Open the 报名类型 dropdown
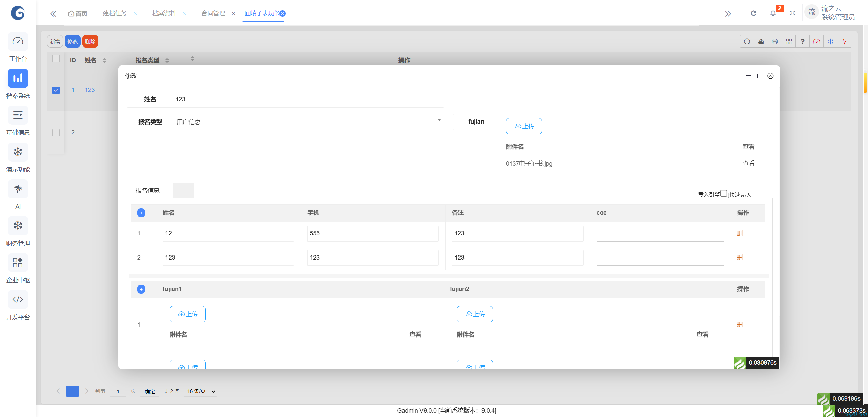868x417 pixels. [308, 122]
